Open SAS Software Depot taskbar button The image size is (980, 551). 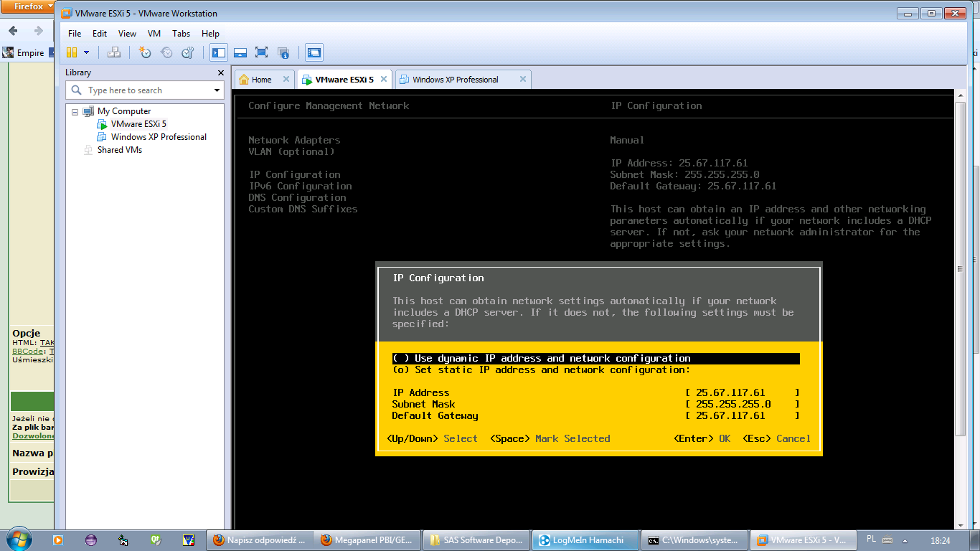(x=477, y=540)
